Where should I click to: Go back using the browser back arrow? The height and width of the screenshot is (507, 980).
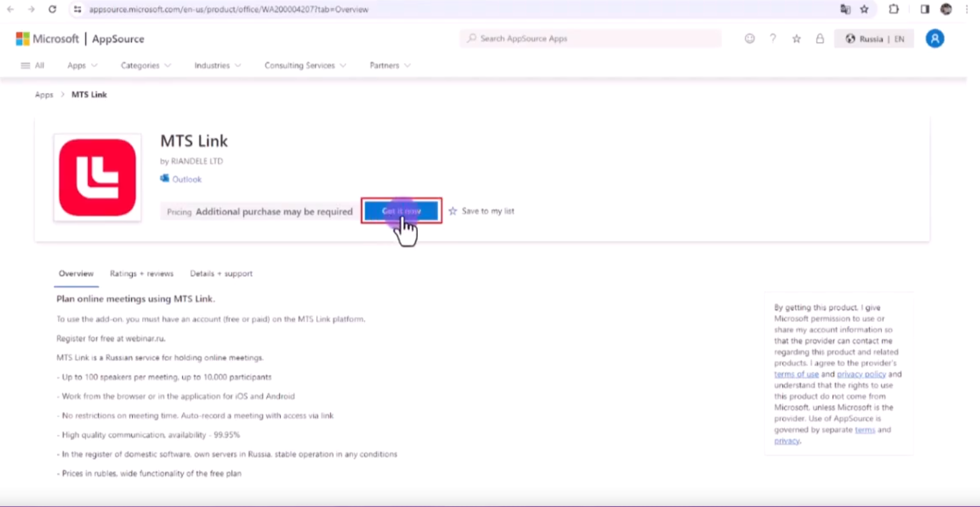pos(10,10)
